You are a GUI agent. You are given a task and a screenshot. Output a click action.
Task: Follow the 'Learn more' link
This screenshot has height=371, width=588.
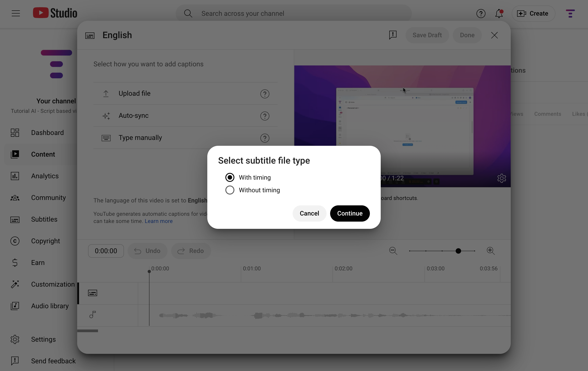[x=159, y=221]
